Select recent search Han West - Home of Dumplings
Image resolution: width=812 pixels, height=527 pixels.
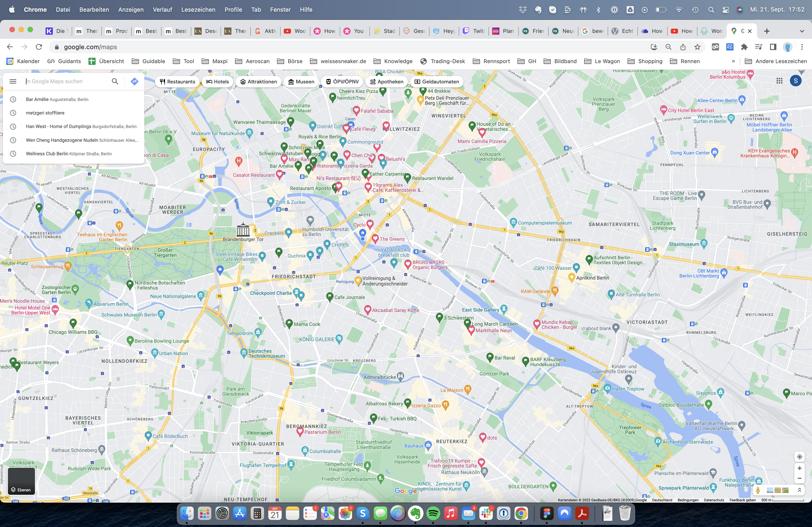pyautogui.click(x=74, y=126)
